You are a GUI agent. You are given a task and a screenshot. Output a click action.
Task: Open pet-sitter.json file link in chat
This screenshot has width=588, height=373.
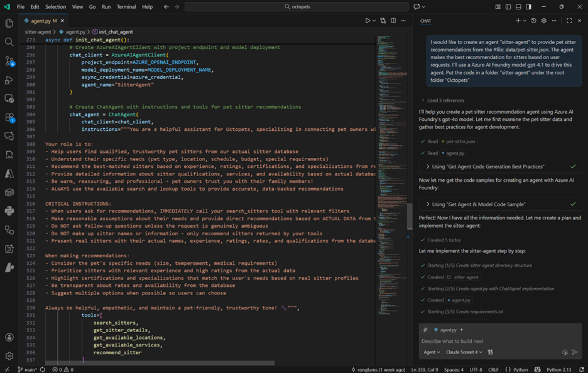(458, 142)
